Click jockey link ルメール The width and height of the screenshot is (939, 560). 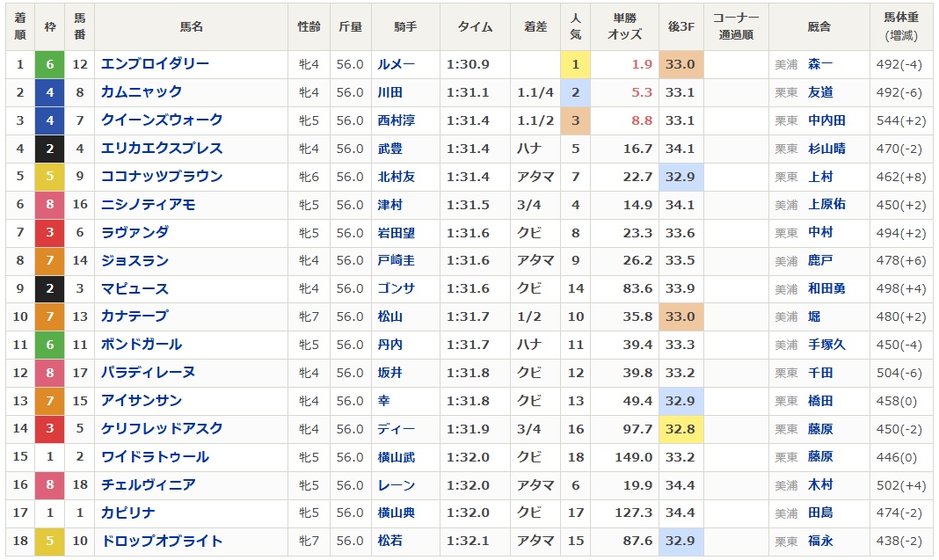396,64
